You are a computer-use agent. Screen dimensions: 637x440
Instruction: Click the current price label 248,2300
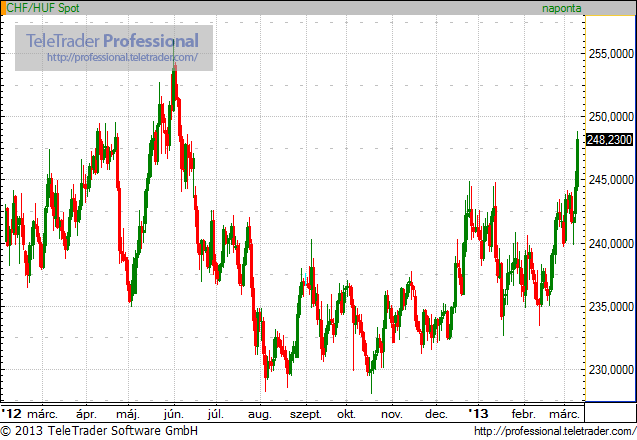[609, 140]
